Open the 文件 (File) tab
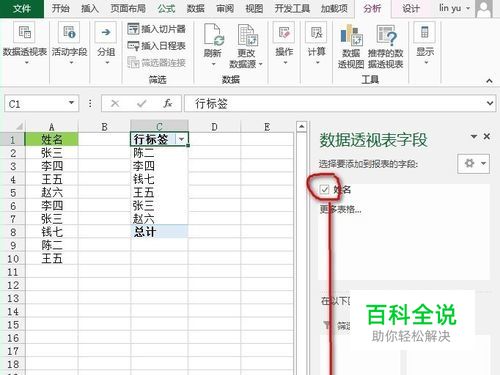The image size is (500, 375). click(22, 8)
